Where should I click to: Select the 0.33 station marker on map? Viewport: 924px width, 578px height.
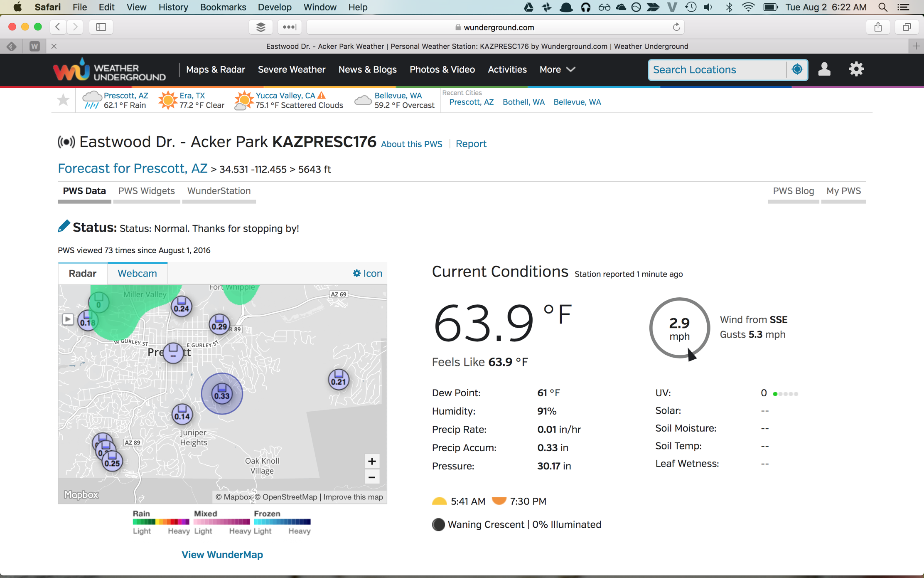pyautogui.click(x=222, y=393)
